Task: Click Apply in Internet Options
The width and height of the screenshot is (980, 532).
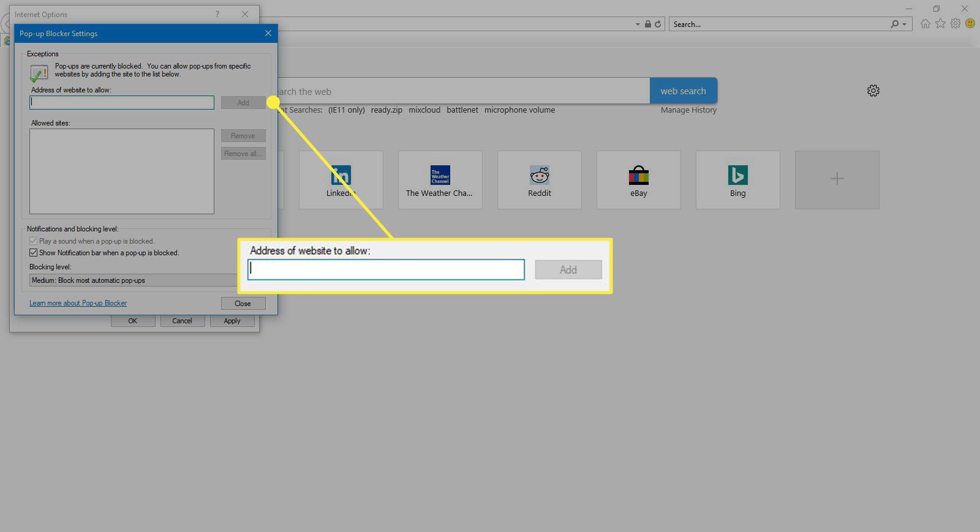Action: 232,321
